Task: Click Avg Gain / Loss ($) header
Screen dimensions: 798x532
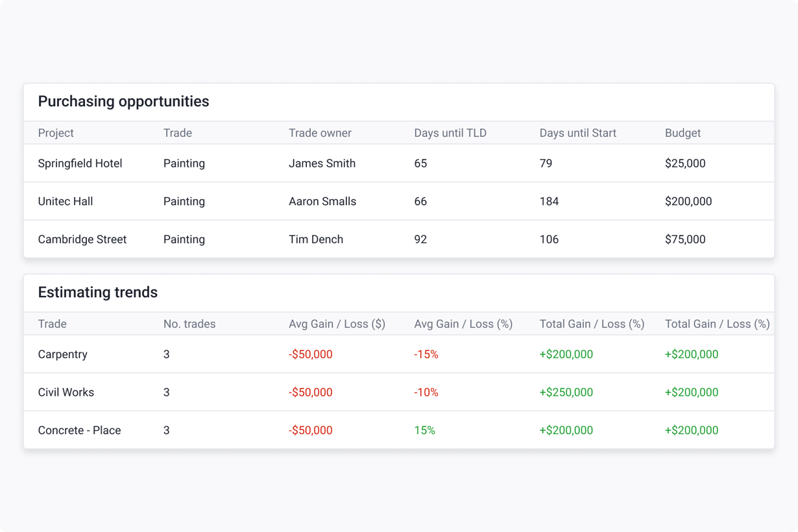Action: [337, 324]
